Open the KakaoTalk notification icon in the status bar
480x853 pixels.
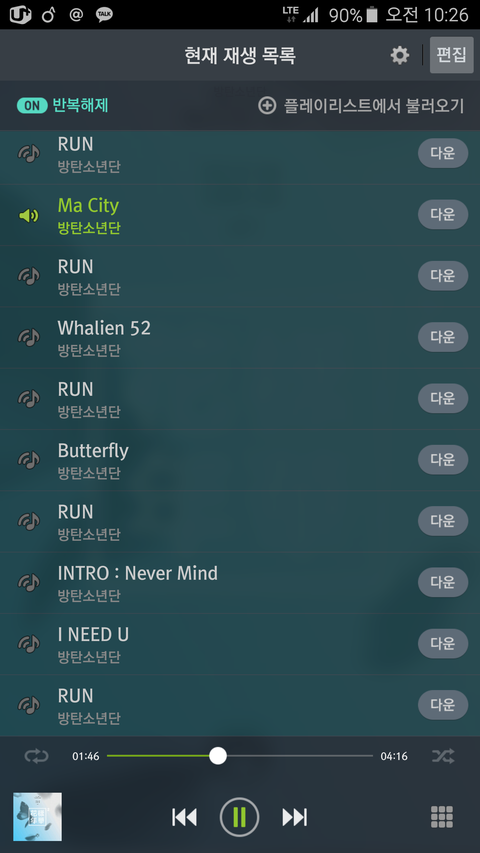pyautogui.click(x=104, y=15)
